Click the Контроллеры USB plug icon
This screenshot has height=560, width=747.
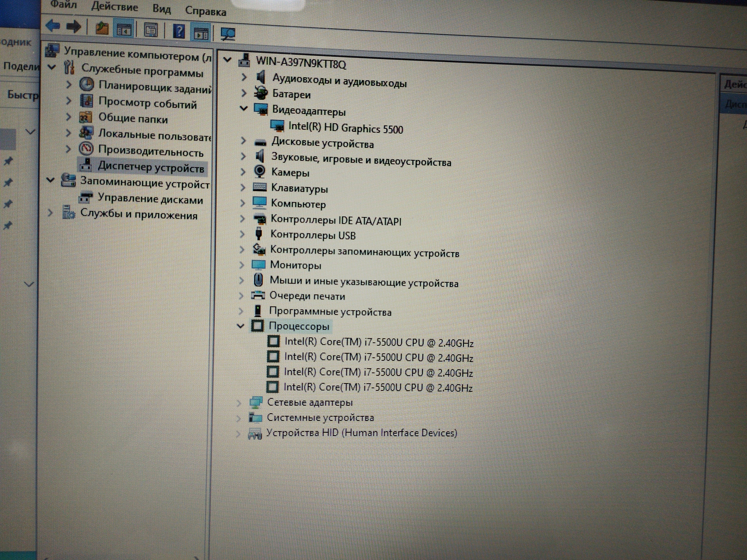[258, 234]
